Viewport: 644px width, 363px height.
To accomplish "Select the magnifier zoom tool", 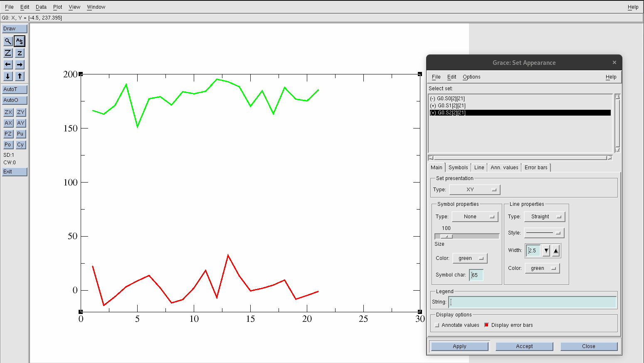I will click(8, 41).
